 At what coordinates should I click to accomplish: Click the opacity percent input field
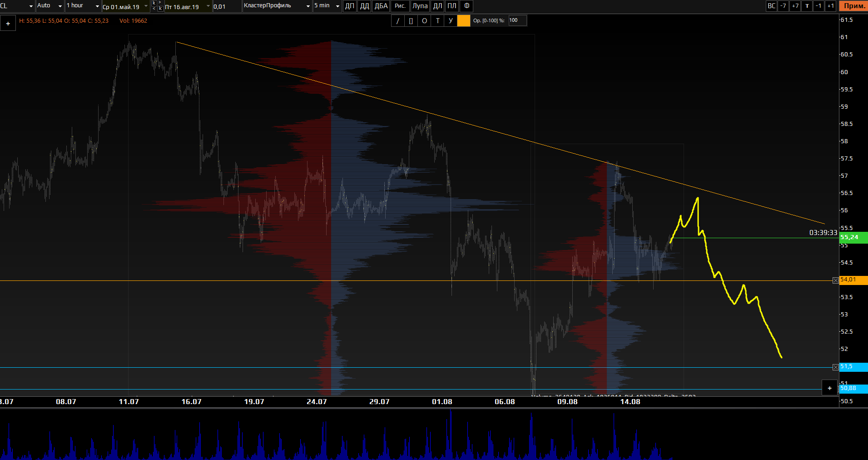[517, 20]
